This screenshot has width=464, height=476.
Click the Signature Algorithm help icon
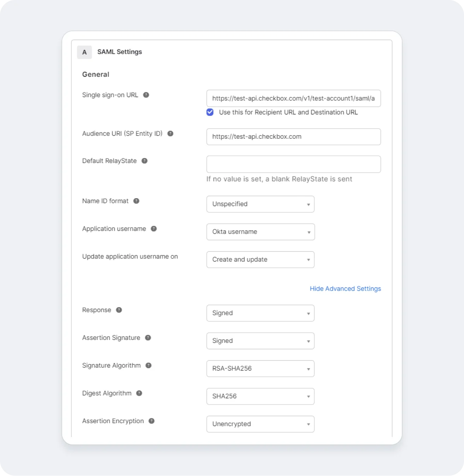(148, 365)
